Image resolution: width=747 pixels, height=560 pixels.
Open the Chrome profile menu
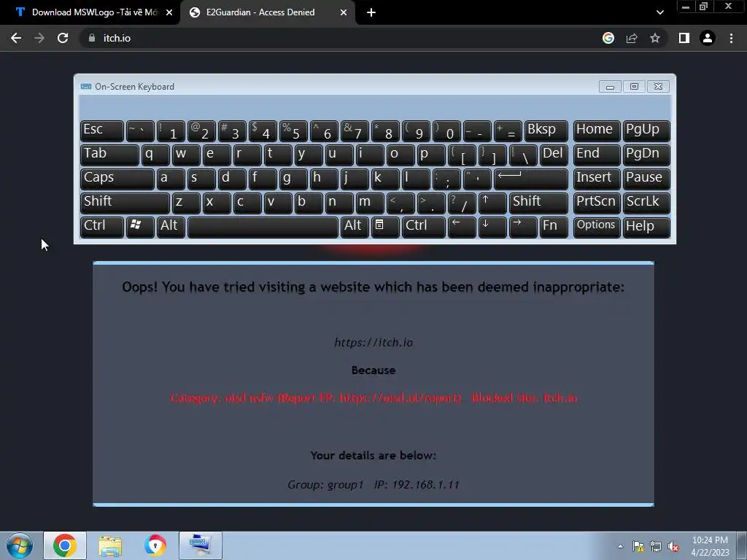pyautogui.click(x=708, y=38)
